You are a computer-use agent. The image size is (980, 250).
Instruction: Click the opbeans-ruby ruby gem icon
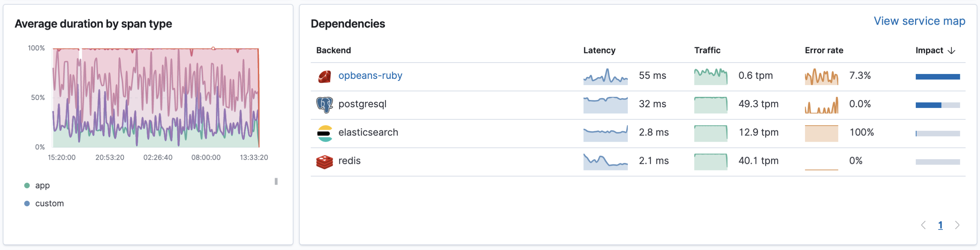tap(324, 76)
